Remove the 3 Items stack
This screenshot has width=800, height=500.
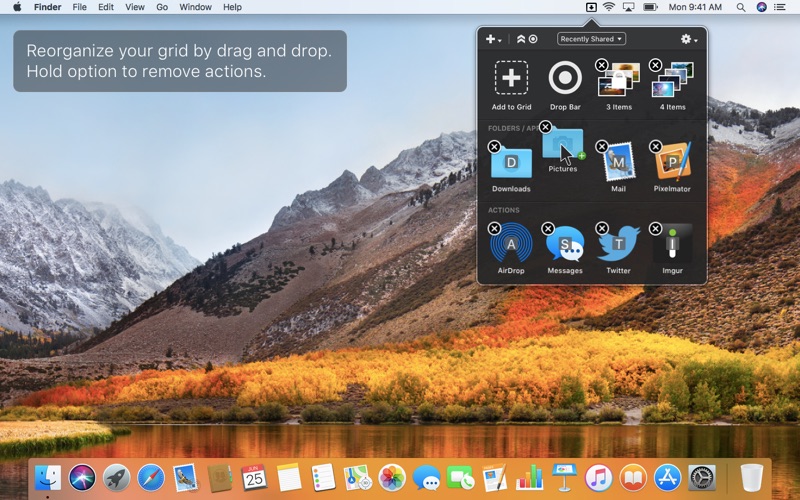tap(602, 65)
